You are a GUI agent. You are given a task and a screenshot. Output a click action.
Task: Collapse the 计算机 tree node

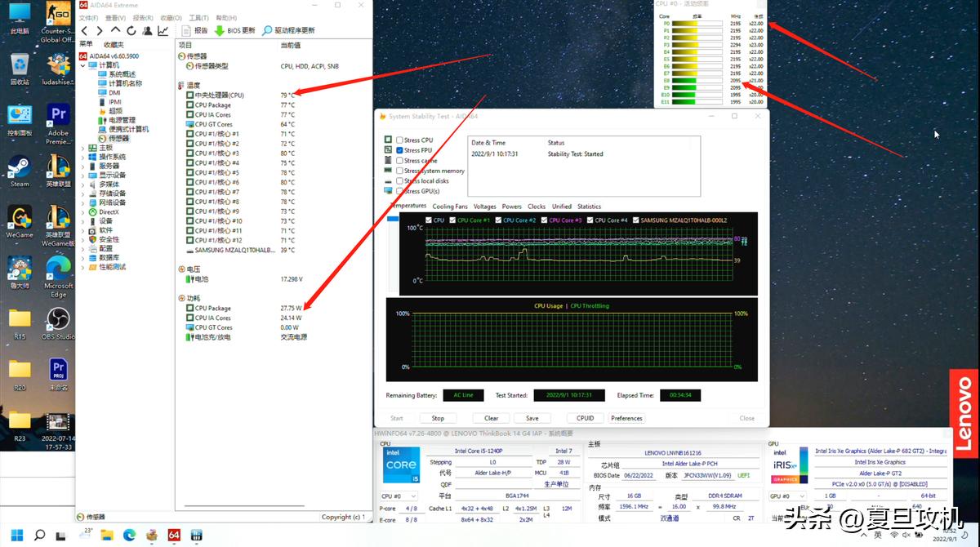[82, 64]
